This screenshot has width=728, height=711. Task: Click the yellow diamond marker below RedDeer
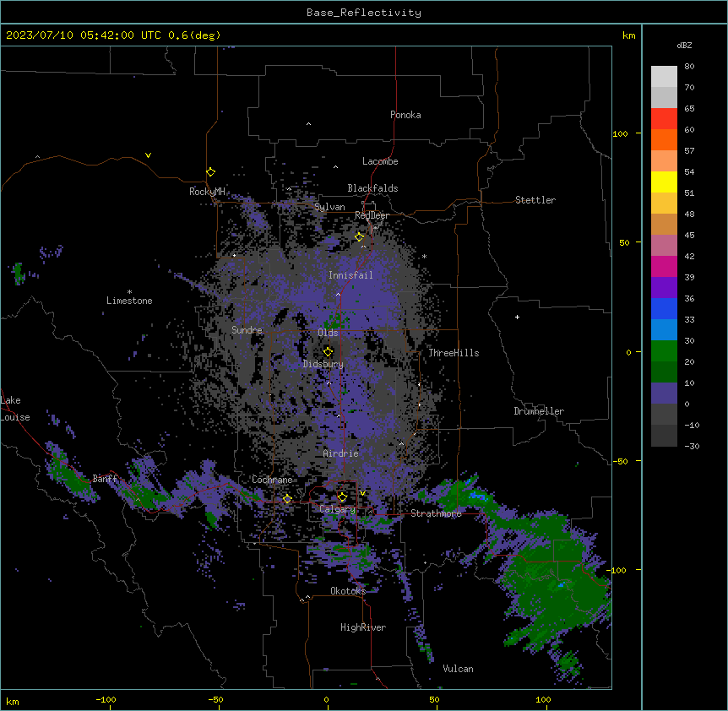point(359,237)
